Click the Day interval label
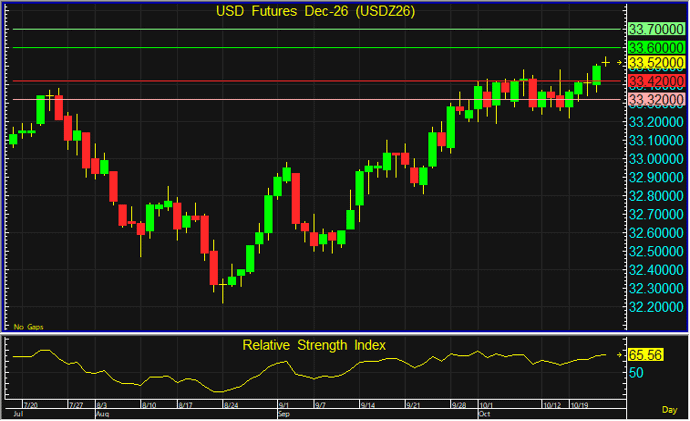Viewport: 690px width, 421px height. (669, 410)
